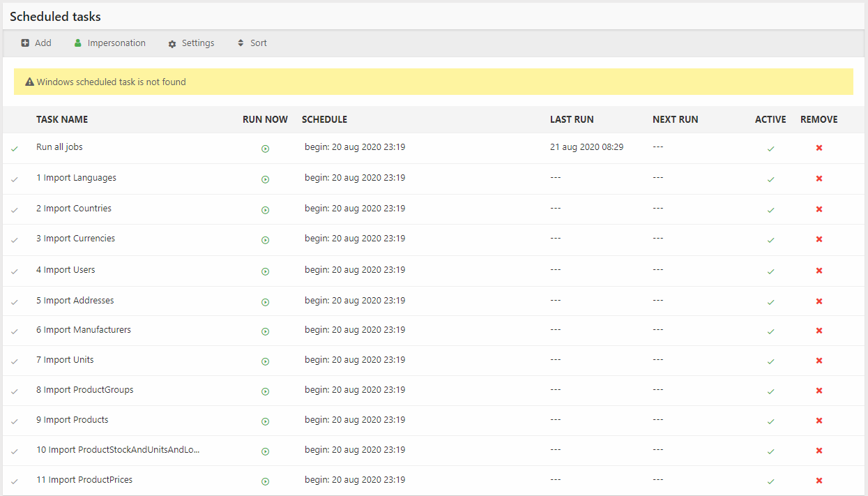868x496 pixels.
Task: Click the schedule text for 4 Import Users
Action: tap(355, 270)
